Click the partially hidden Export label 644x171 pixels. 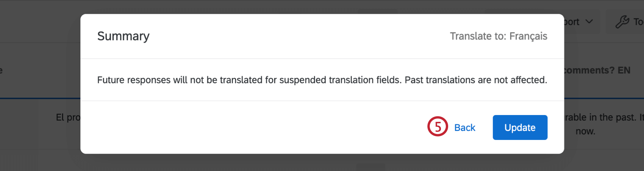click(x=572, y=22)
